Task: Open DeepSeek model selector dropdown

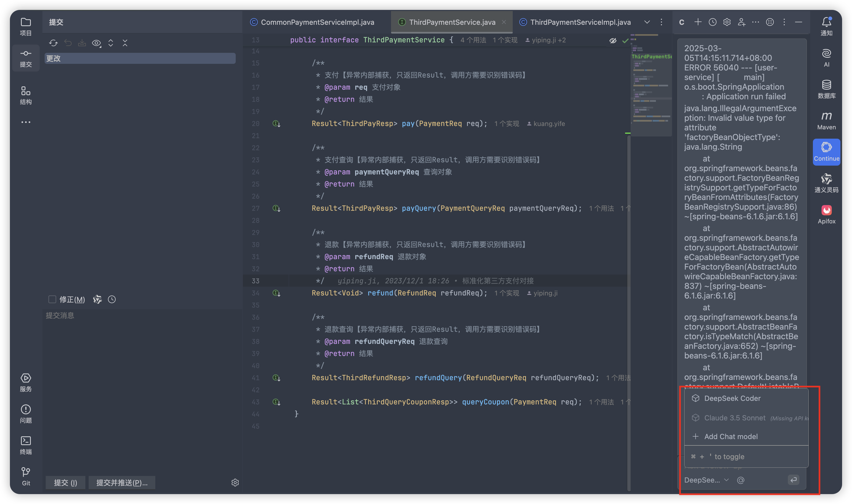Action: pyautogui.click(x=706, y=480)
